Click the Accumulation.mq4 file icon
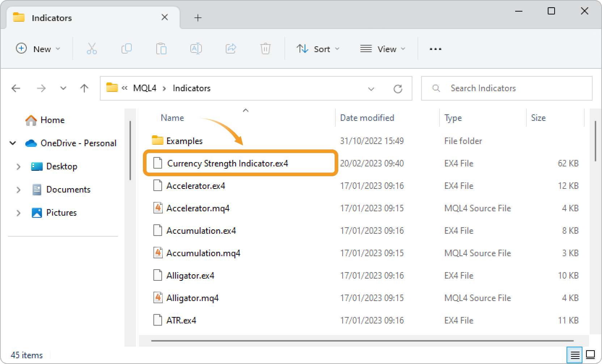 pyautogui.click(x=158, y=253)
